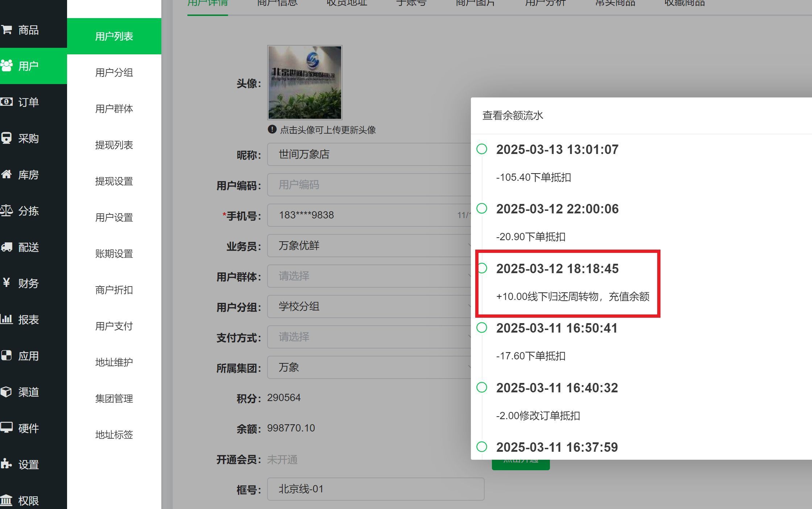Click the 财务 yen icon
This screenshot has height=509, width=812.
point(7,283)
